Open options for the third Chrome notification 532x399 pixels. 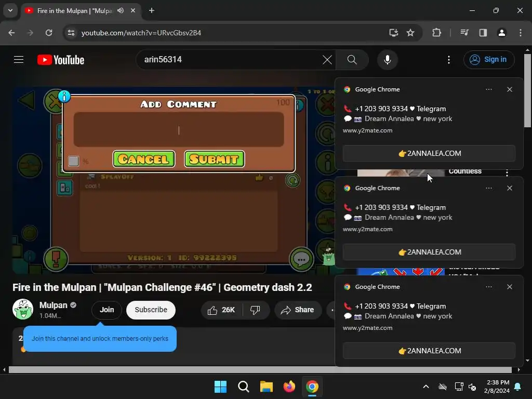coord(488,287)
